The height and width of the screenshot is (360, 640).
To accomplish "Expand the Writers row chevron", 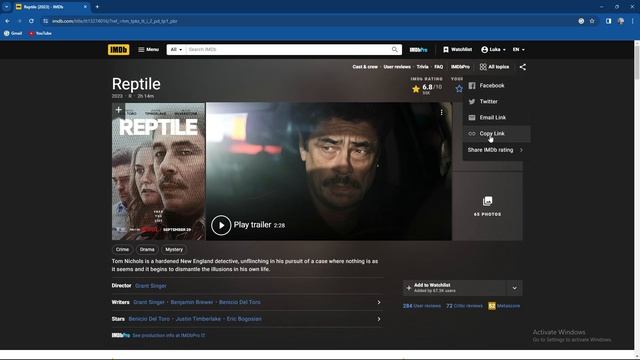I will pyautogui.click(x=378, y=302).
